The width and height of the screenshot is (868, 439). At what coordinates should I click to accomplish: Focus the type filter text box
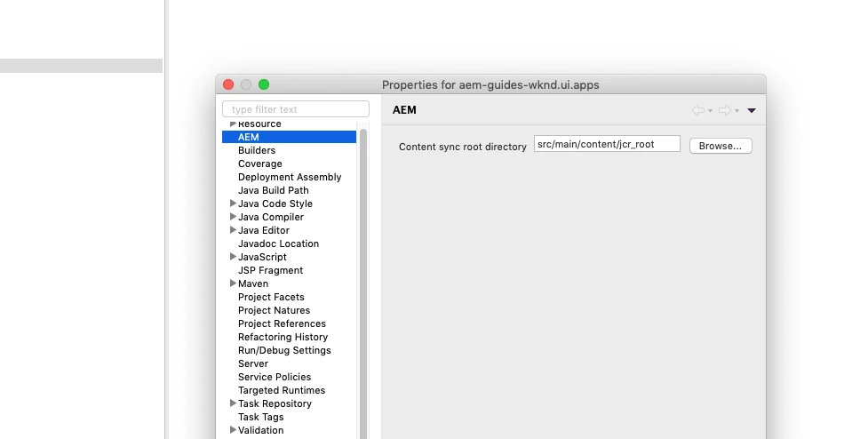[296, 109]
